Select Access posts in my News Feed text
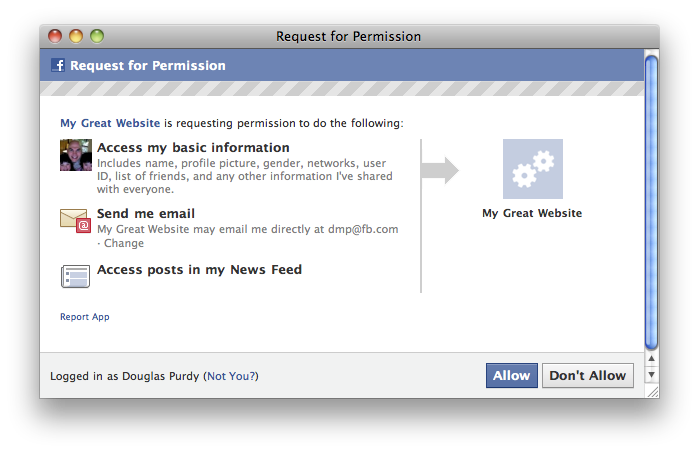 (199, 270)
